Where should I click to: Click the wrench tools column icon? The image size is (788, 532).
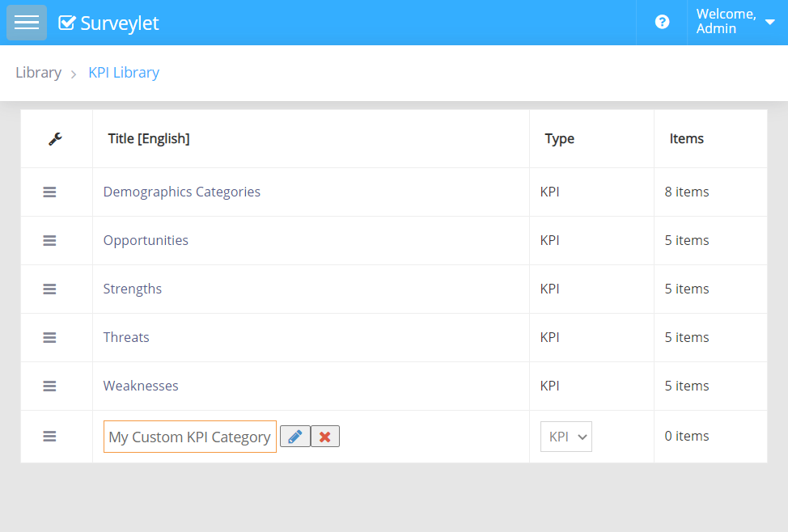pyautogui.click(x=56, y=139)
